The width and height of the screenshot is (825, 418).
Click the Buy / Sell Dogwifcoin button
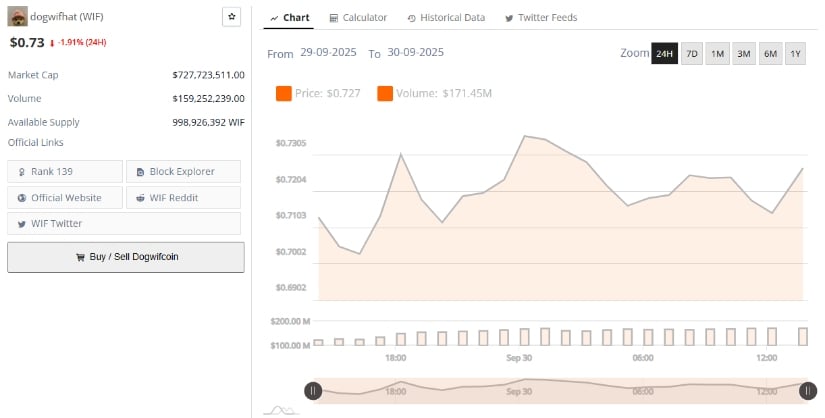[126, 257]
